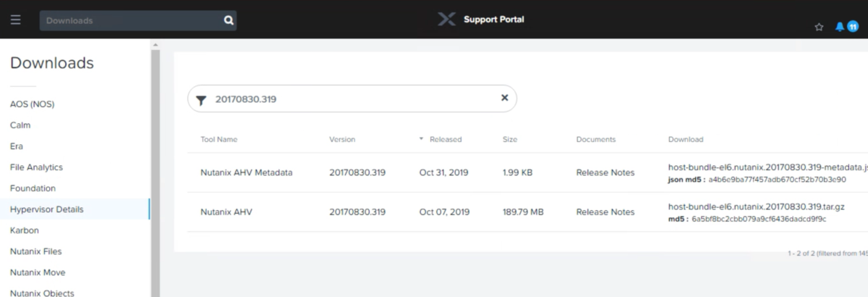Click version 20170830.319 in Nutanix AHV tar.gz row

[x=357, y=212]
